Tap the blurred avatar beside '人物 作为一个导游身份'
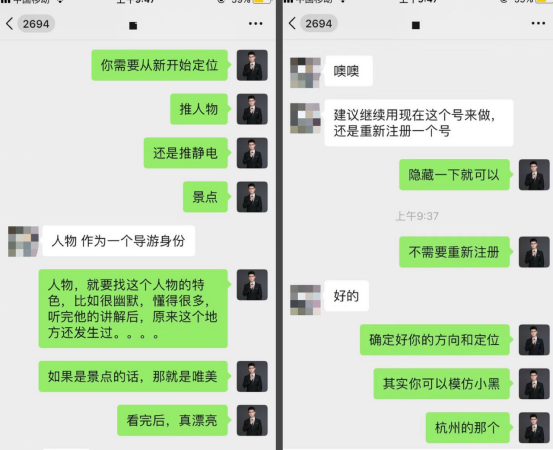The height and width of the screenshot is (450, 553). point(23,241)
